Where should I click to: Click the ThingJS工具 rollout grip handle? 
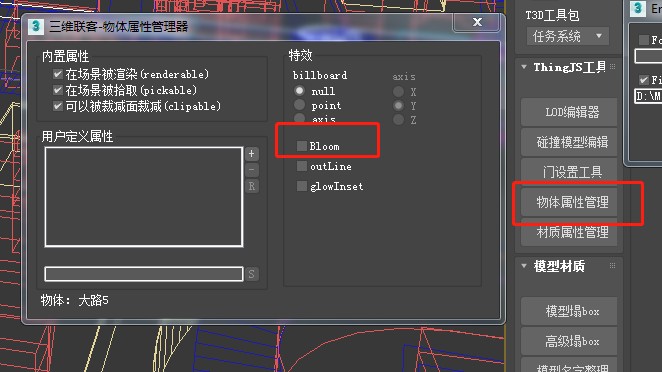coord(613,66)
